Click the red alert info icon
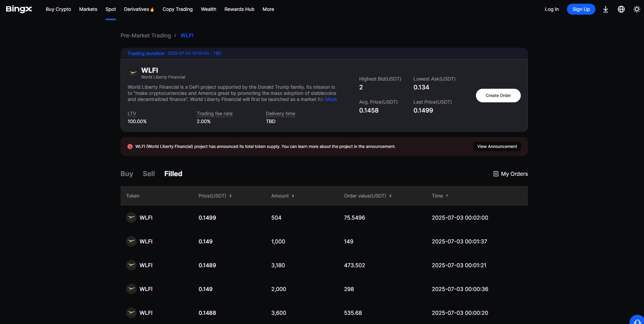 pos(130,147)
